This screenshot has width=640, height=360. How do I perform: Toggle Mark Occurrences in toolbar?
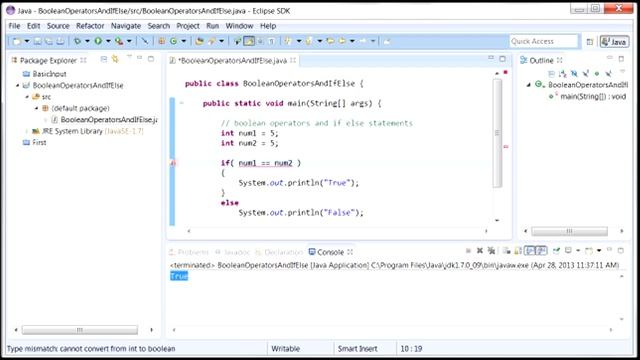[249, 41]
